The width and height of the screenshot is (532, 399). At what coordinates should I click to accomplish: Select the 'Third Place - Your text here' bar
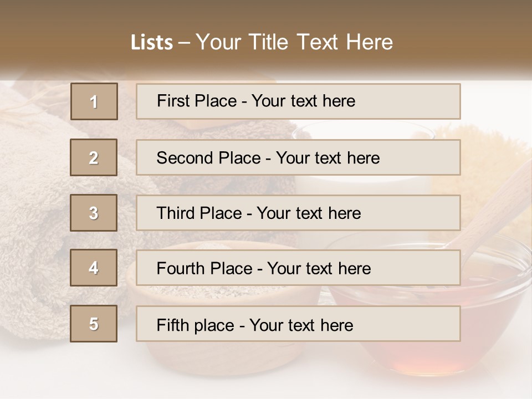pos(298,213)
